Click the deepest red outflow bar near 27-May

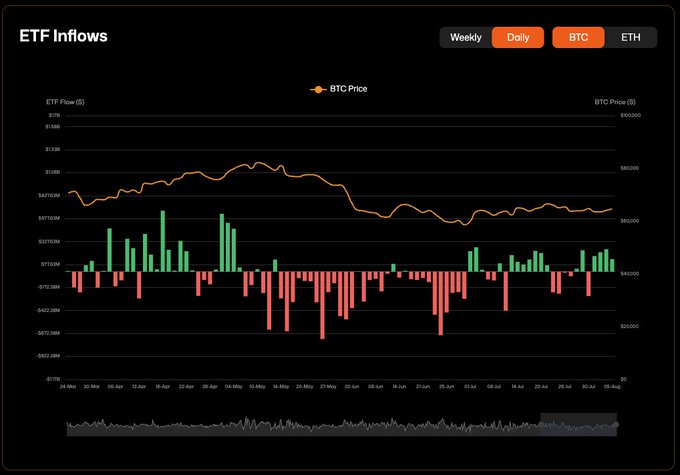(x=322, y=305)
